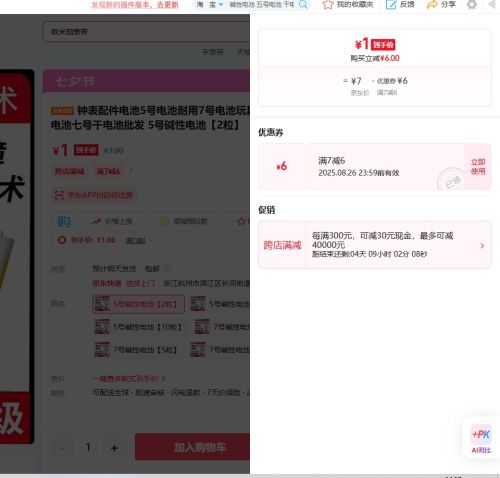Click the large product image on the left
Image resolution: width=500 pixels, height=478 pixels.
[17, 257]
